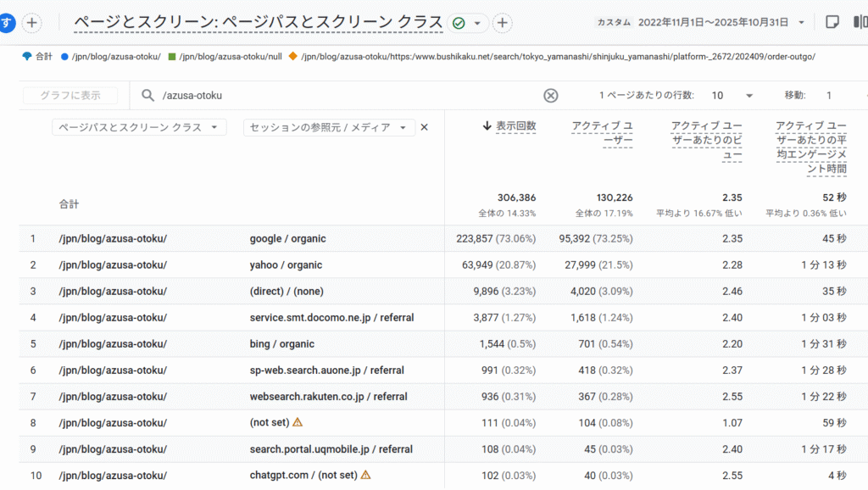The width and height of the screenshot is (868, 490).
Task: Expand rows per page dropdown
Action: click(x=732, y=96)
